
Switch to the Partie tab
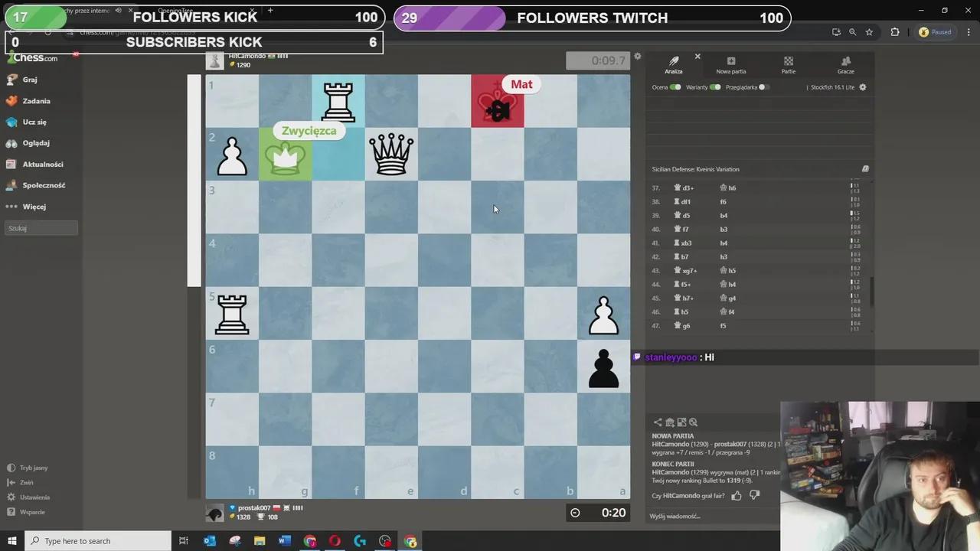coord(789,65)
